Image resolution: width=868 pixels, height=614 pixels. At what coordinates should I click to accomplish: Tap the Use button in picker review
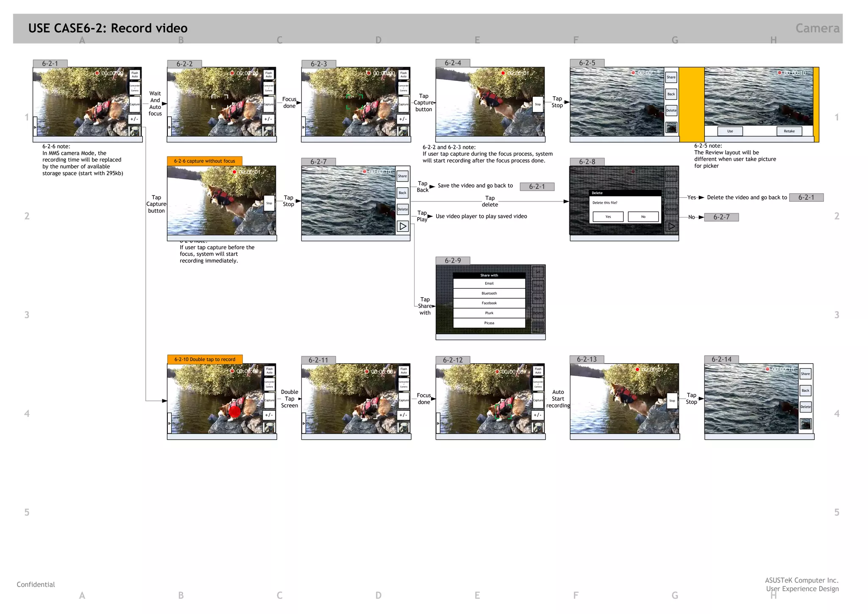(x=730, y=131)
